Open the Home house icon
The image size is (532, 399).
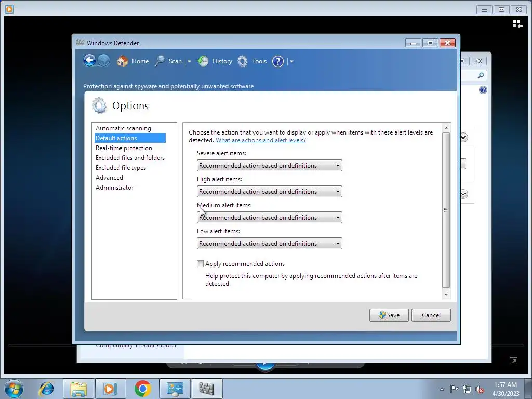click(123, 61)
